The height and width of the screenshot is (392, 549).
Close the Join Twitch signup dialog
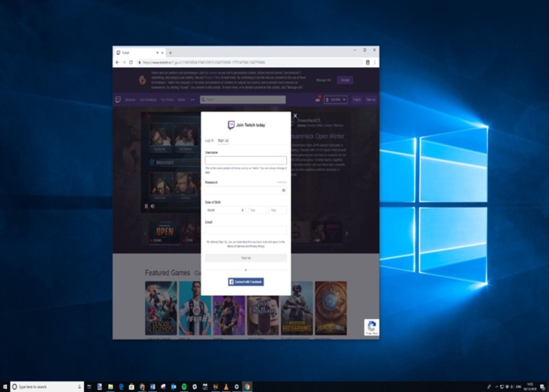tap(295, 116)
